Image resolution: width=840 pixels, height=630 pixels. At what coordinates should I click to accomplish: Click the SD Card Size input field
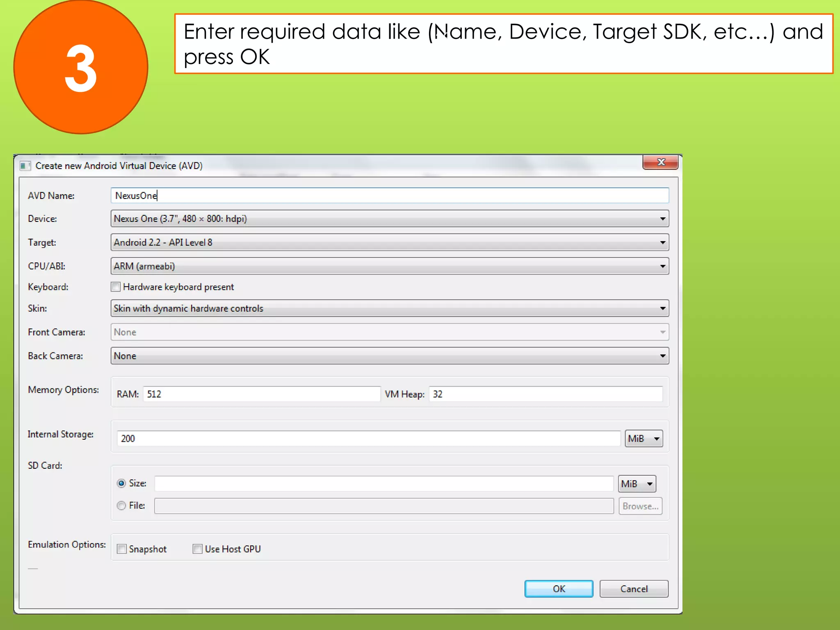click(384, 484)
